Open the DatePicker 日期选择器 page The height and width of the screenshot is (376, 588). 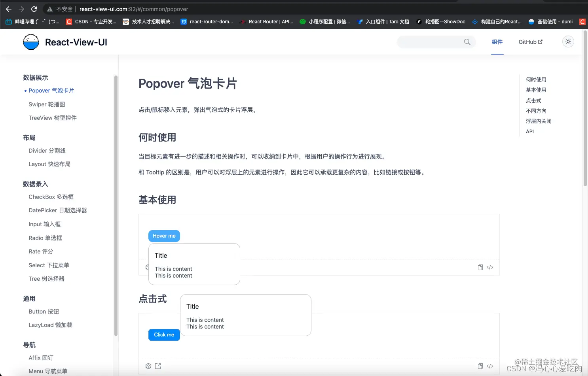[58, 210]
